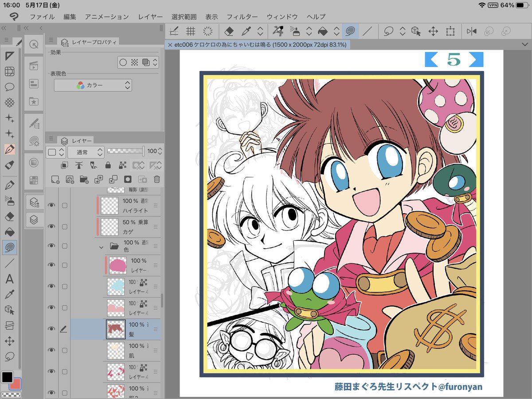Toggle lock layer icon
The image size is (532, 399).
coord(108,165)
